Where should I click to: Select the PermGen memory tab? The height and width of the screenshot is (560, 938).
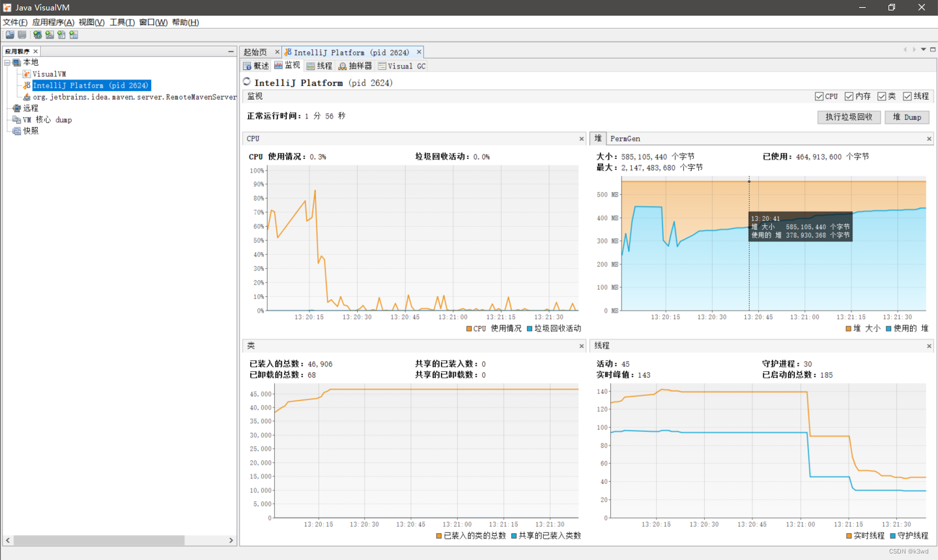click(x=625, y=139)
